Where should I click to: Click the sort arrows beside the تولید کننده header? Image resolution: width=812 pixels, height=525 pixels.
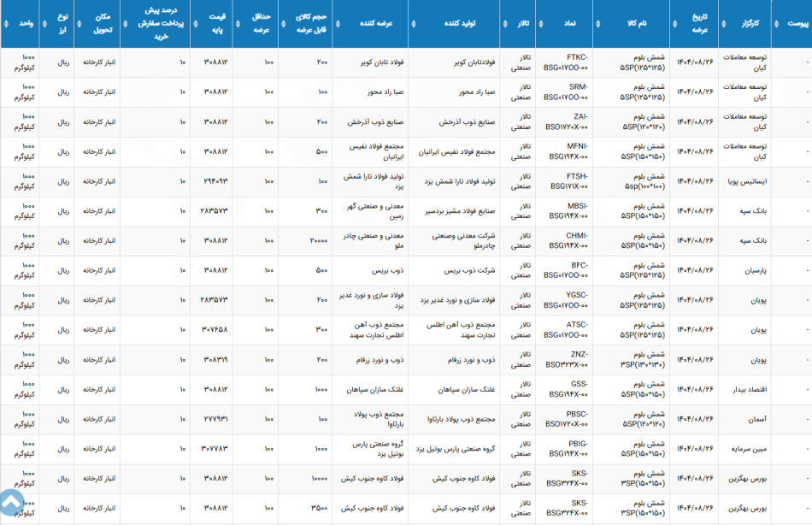coord(414,24)
